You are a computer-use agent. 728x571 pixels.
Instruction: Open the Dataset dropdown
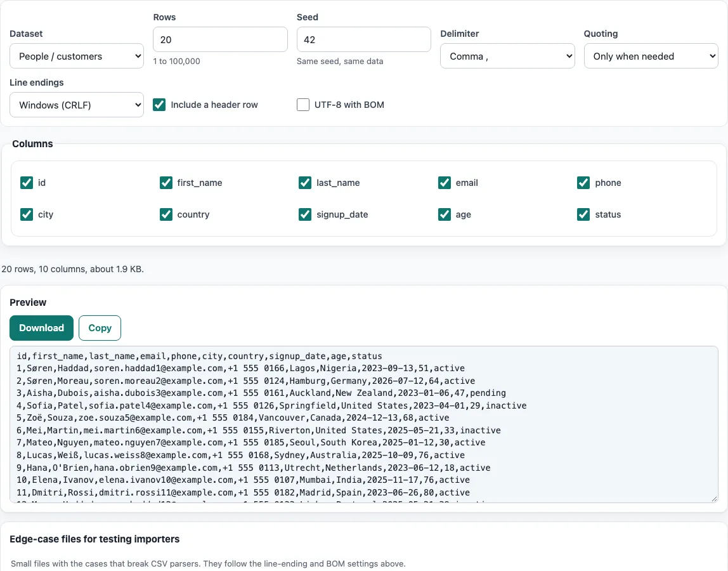click(77, 56)
